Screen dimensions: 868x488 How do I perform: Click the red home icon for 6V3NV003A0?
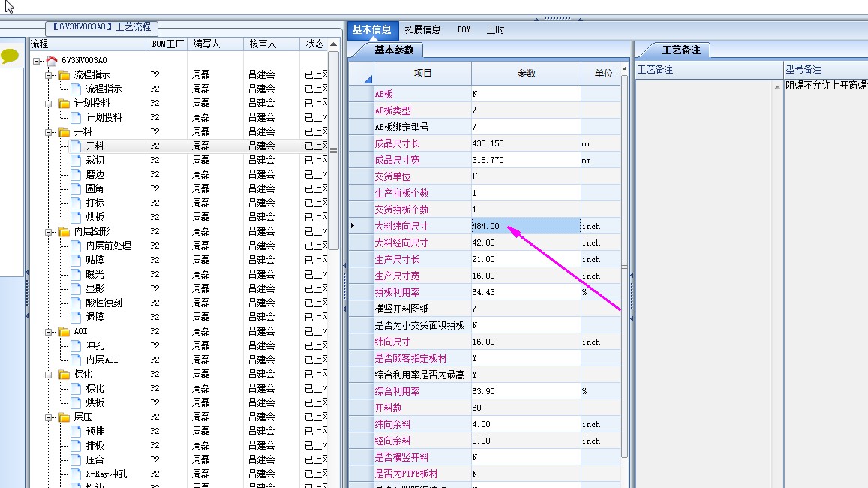(52, 60)
